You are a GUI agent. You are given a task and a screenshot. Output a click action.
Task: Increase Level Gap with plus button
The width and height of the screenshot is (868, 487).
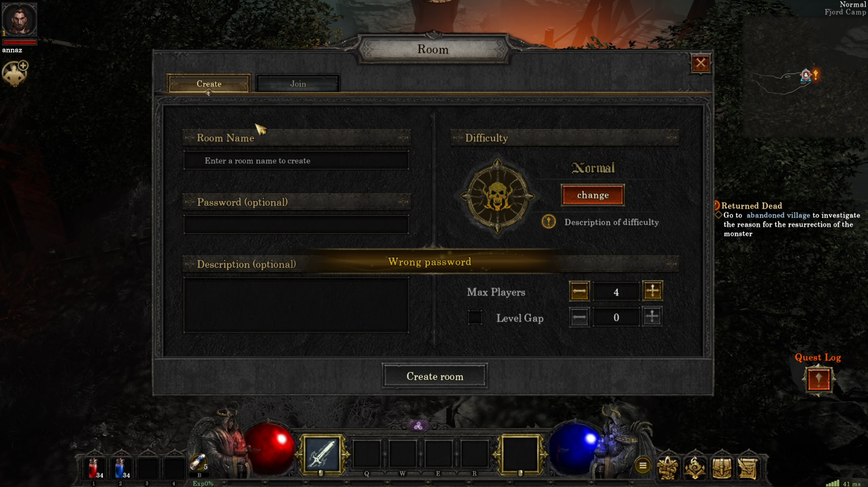652,317
